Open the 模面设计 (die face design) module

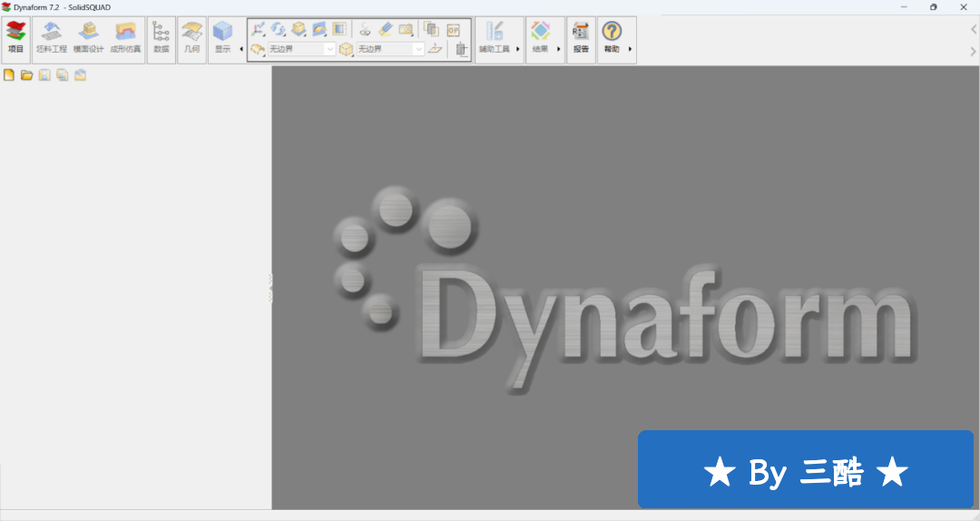click(x=88, y=39)
